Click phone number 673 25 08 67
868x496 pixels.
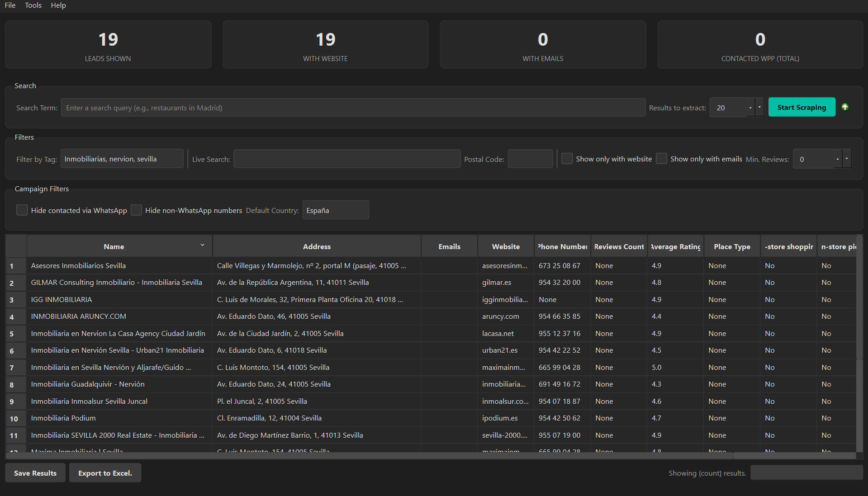(x=562, y=266)
